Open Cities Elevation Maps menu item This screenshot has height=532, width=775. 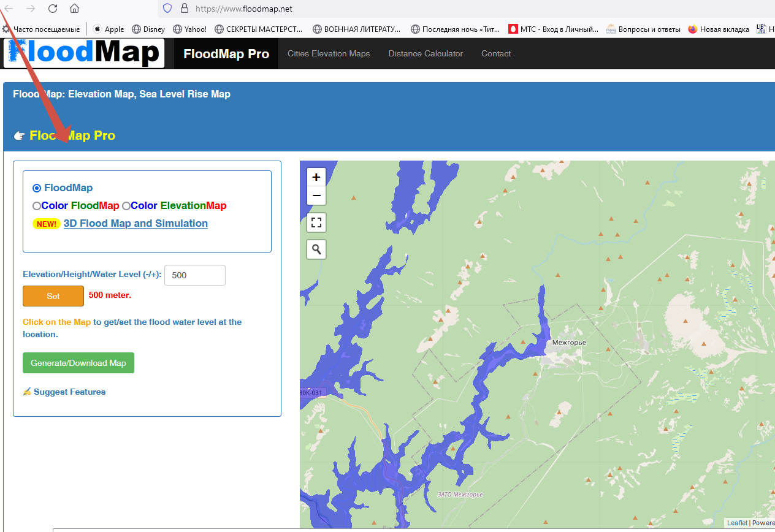tap(329, 53)
